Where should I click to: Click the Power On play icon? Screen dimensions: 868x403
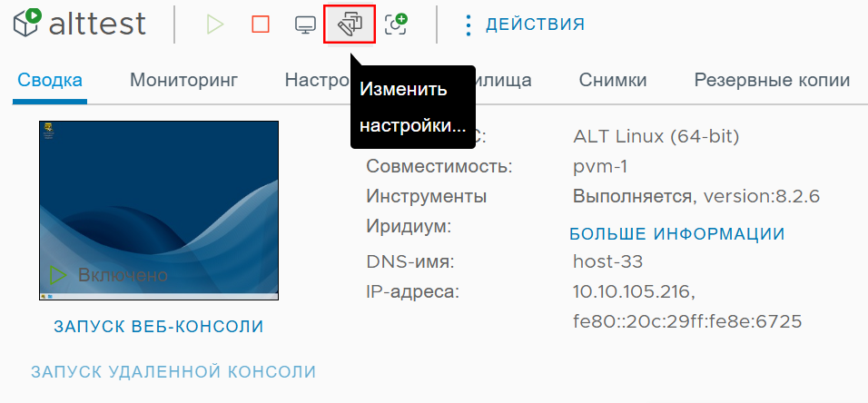click(215, 25)
